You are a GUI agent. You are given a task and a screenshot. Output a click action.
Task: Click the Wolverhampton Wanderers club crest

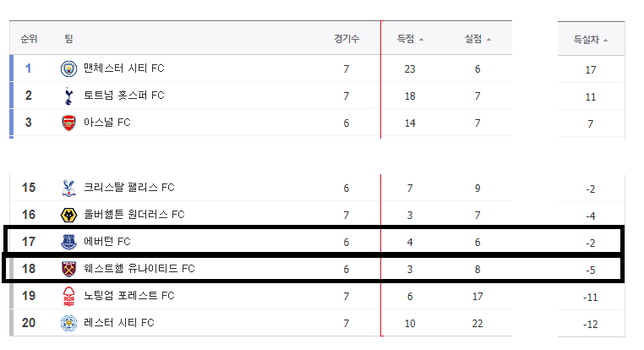click(x=68, y=215)
